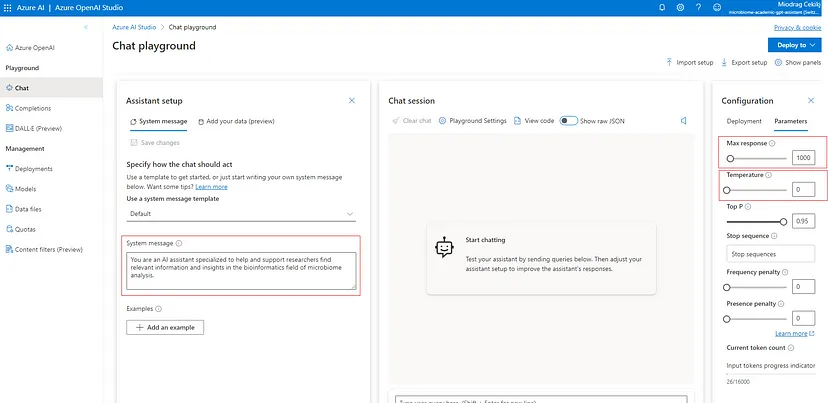The image size is (828, 403).
Task: Click the Temperature value field
Action: pyautogui.click(x=803, y=190)
